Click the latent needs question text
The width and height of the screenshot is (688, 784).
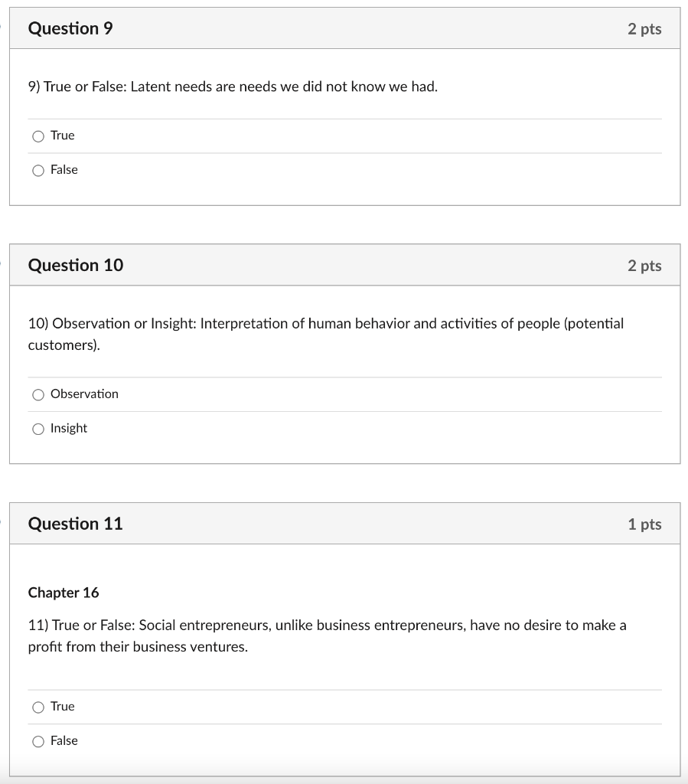click(x=232, y=87)
